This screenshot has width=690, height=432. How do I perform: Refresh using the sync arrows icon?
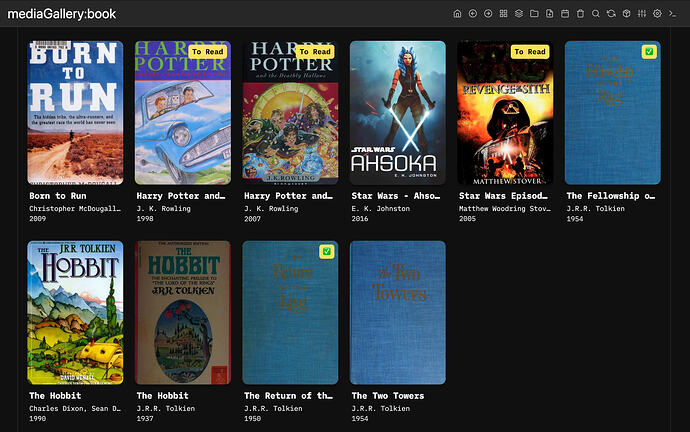[x=611, y=14]
